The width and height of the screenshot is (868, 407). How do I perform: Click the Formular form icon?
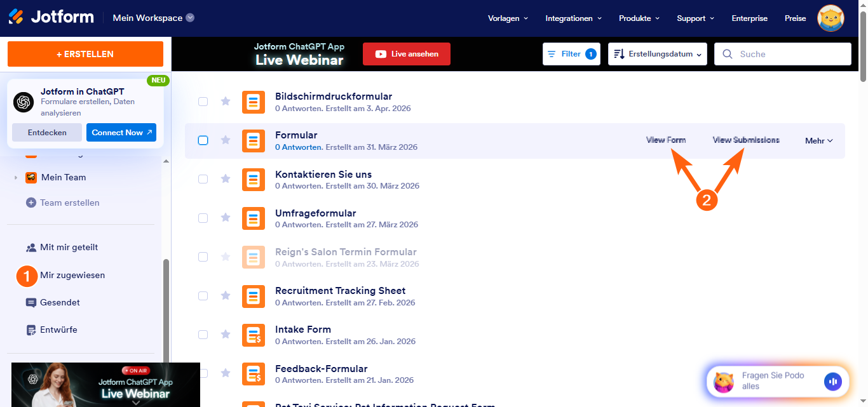click(254, 141)
